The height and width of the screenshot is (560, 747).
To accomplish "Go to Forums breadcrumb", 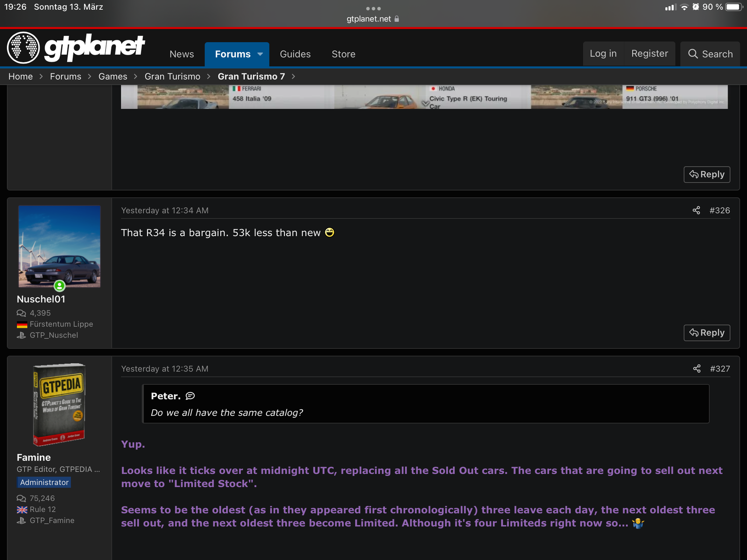I will [65, 77].
